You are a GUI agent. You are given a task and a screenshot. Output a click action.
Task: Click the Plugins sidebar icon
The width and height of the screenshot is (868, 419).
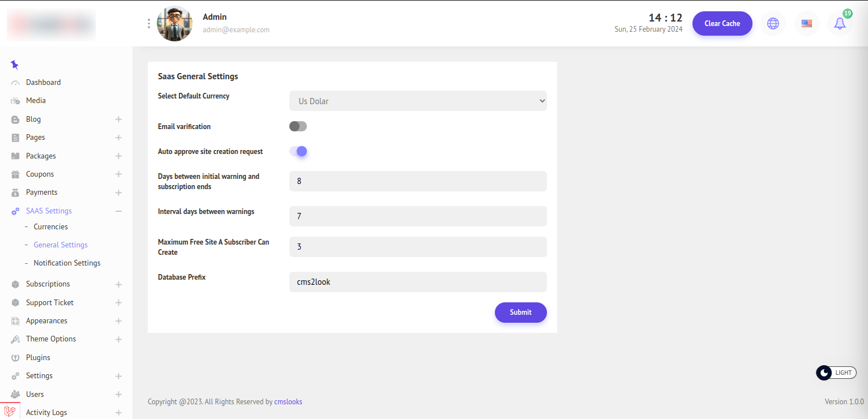15,358
